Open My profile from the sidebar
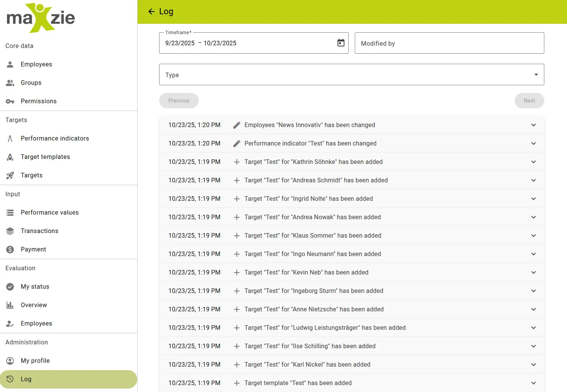This screenshot has width=567, height=392. [35, 361]
